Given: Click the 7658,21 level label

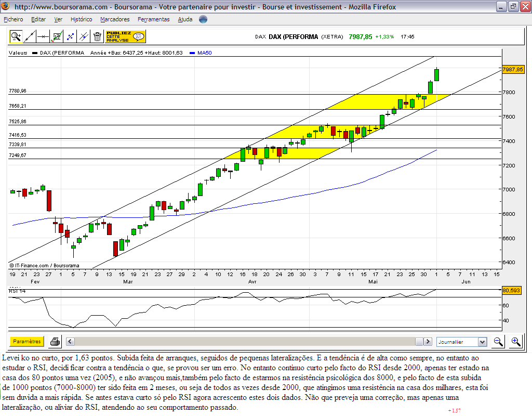Looking at the screenshot, I should click(x=17, y=106).
